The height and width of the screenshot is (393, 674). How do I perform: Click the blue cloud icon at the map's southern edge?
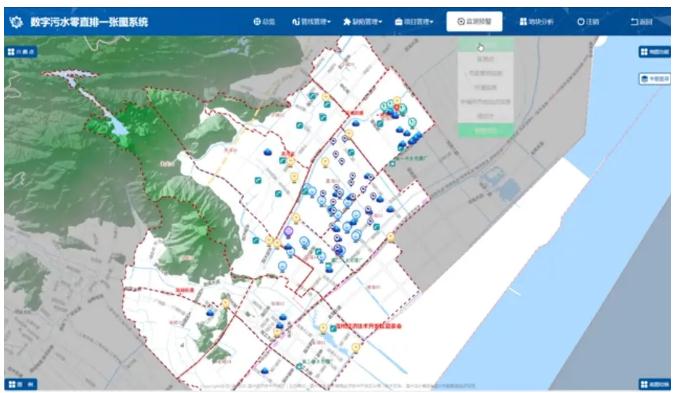265,371
